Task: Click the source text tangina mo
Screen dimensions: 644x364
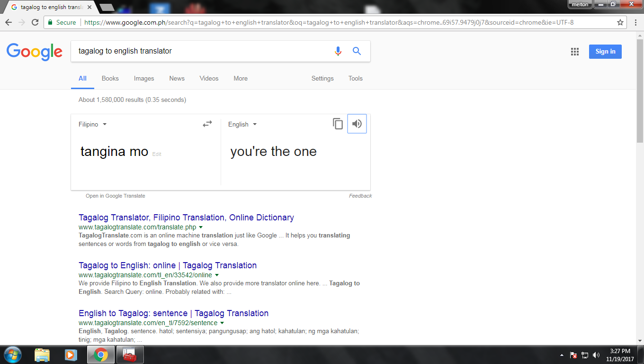Action: tap(114, 152)
